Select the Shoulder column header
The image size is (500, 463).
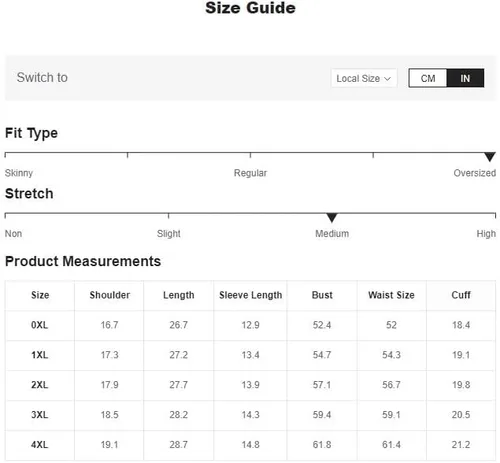[x=109, y=295]
